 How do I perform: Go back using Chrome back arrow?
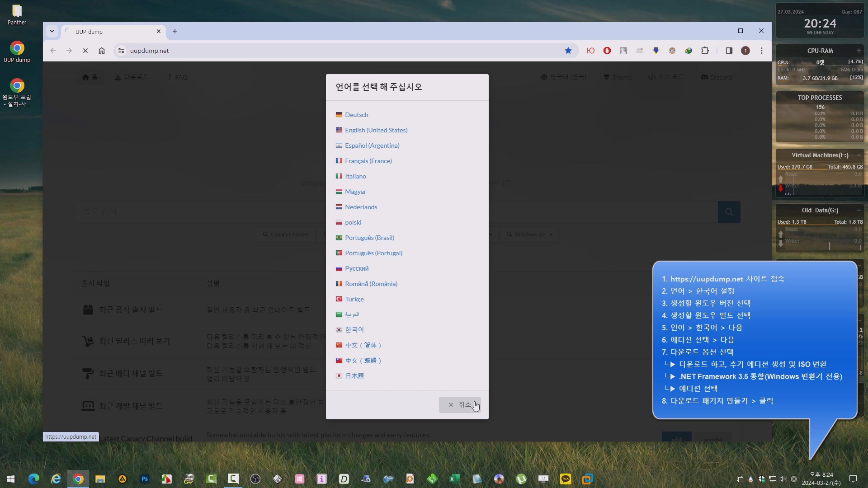click(53, 51)
